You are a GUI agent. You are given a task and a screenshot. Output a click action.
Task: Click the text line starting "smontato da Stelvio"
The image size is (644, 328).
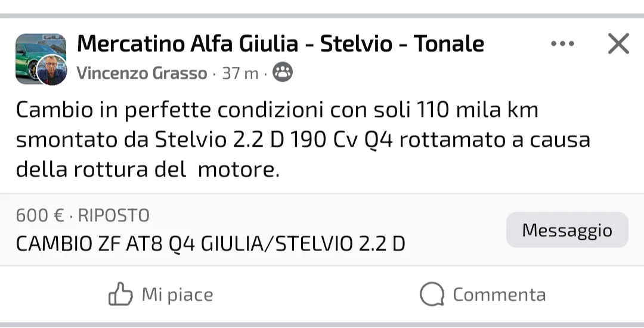tap(302, 140)
